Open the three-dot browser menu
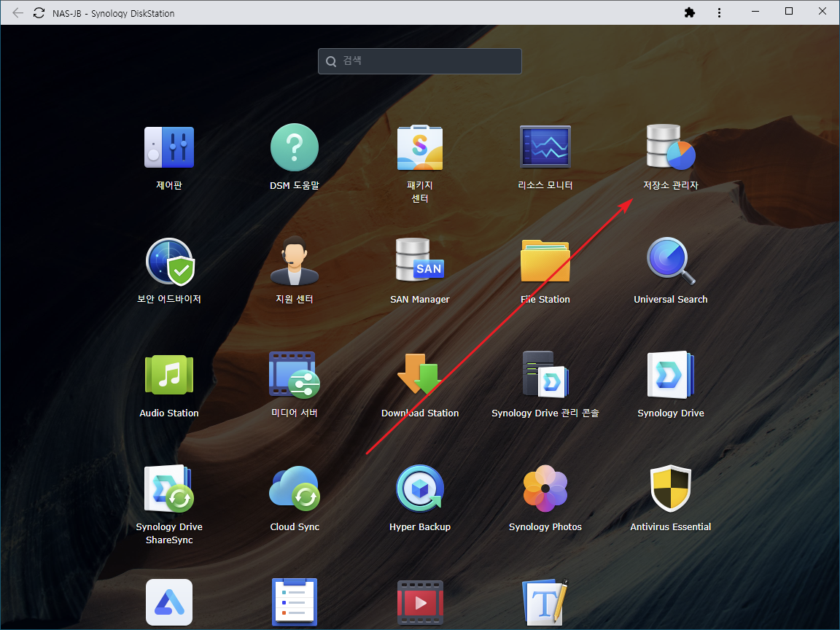Screen dimensions: 840x630 point(719,12)
